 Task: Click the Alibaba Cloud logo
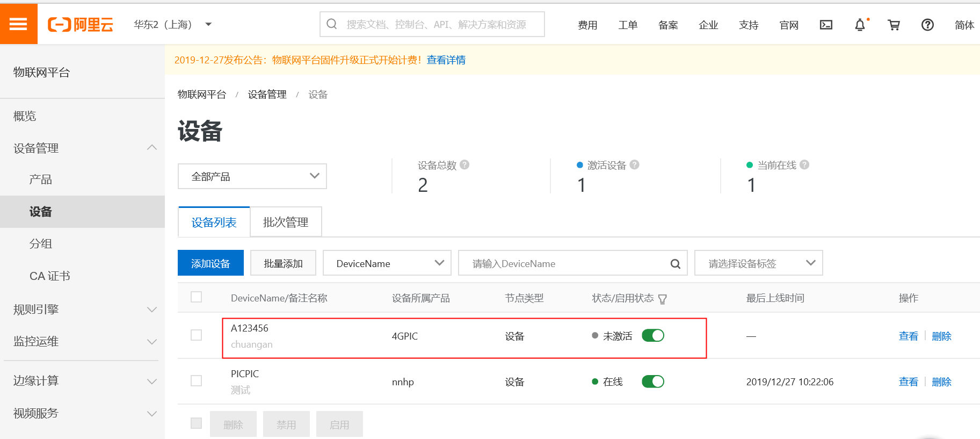tap(81, 25)
